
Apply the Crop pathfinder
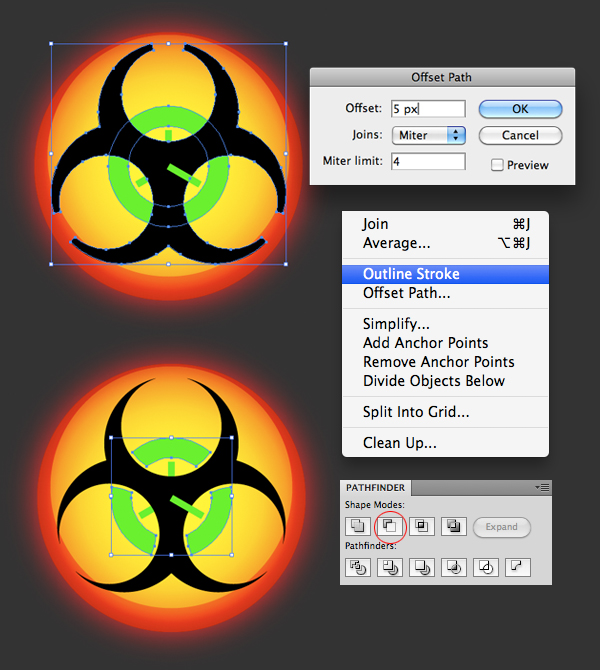tap(453, 568)
